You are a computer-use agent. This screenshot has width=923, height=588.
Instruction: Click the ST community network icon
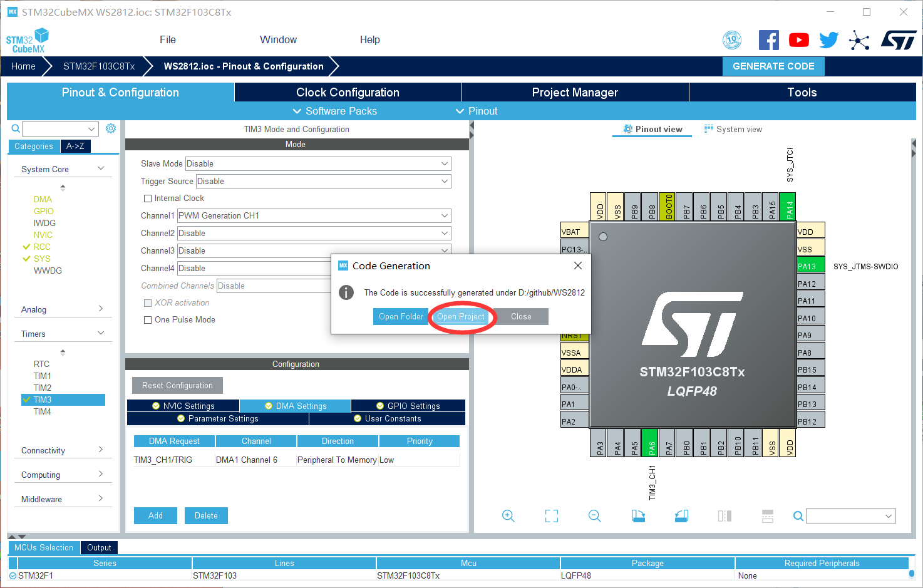point(859,41)
